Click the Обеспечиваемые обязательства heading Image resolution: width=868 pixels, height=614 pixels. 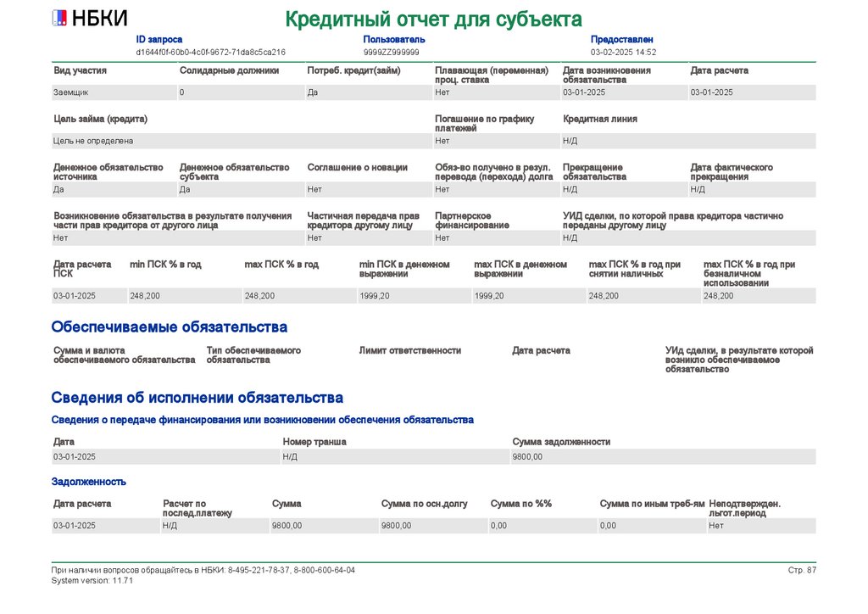coord(169,327)
